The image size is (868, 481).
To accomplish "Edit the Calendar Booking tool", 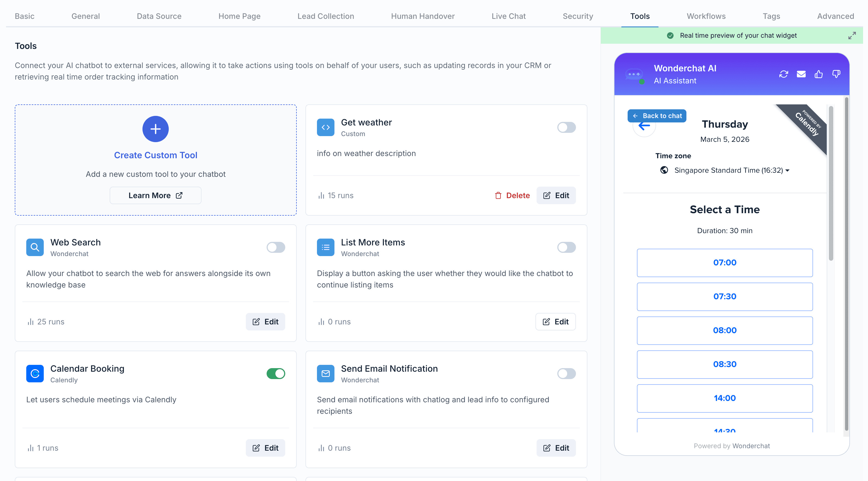I will [x=265, y=448].
